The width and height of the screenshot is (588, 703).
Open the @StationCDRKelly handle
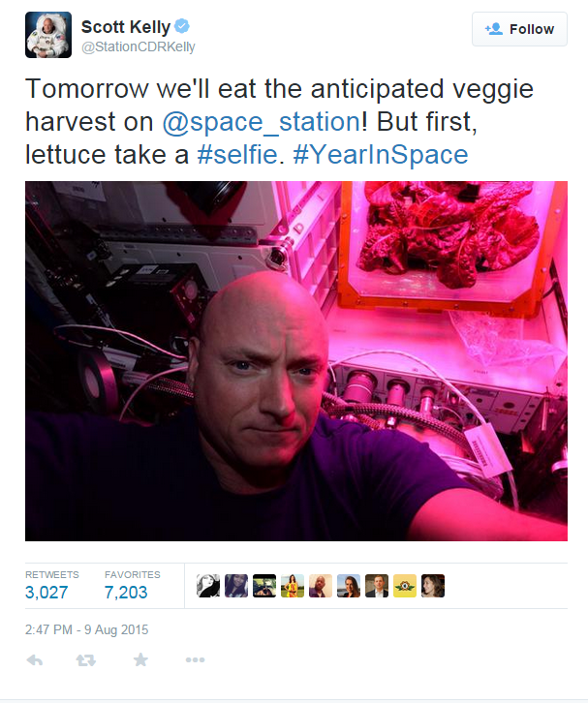pos(139,46)
